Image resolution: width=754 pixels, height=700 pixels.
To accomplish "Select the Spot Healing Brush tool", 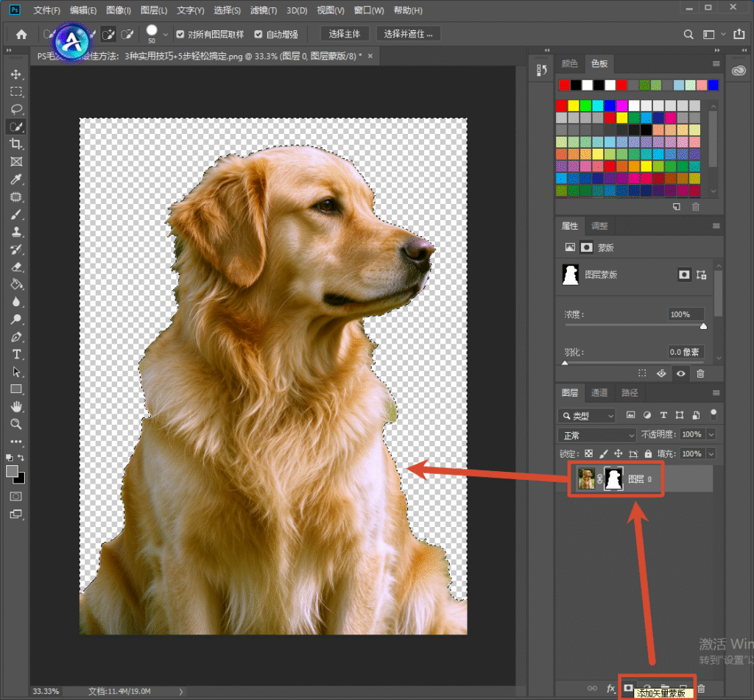I will (16, 197).
